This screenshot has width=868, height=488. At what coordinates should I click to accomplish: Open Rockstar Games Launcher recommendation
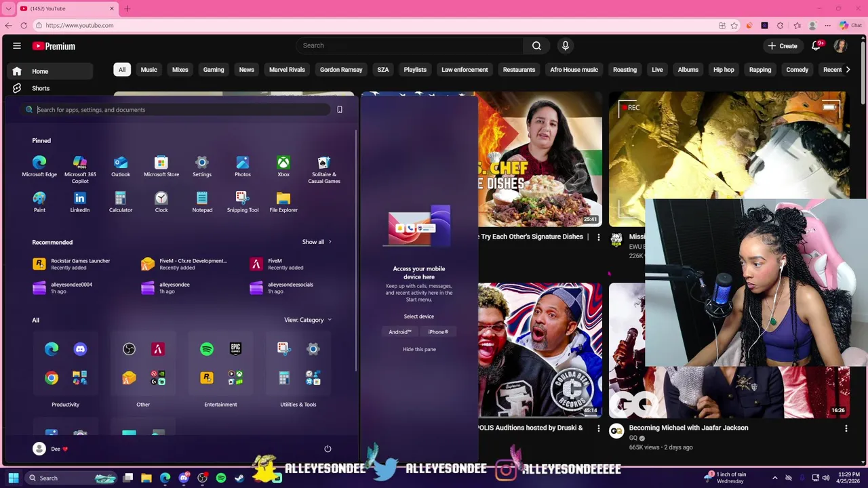[x=72, y=264]
